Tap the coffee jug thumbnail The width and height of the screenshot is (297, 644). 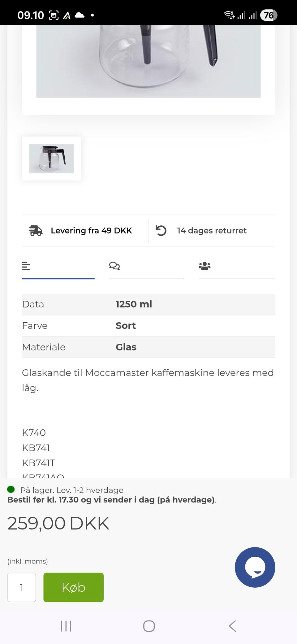click(52, 159)
